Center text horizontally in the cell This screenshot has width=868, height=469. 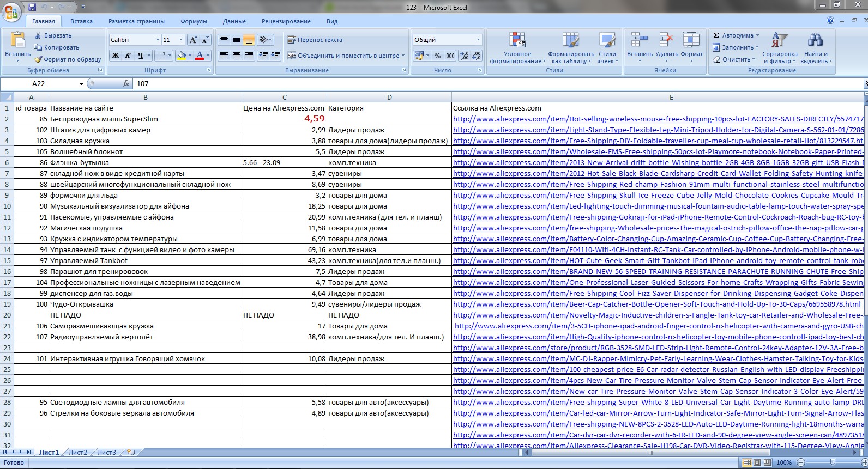point(236,56)
